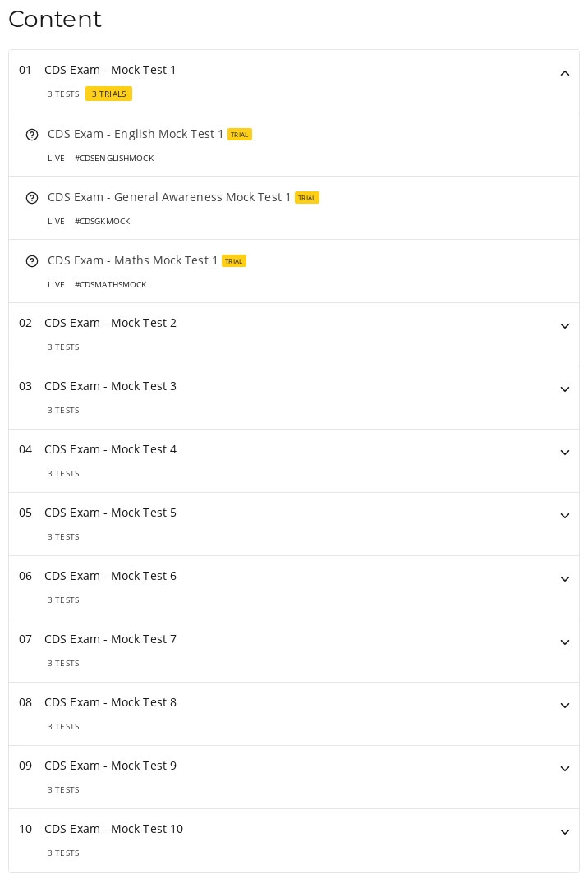Viewport: 588px width, 883px height.
Task: Click question icon beside General Awareness Mock Test 1
Action: 32,198
